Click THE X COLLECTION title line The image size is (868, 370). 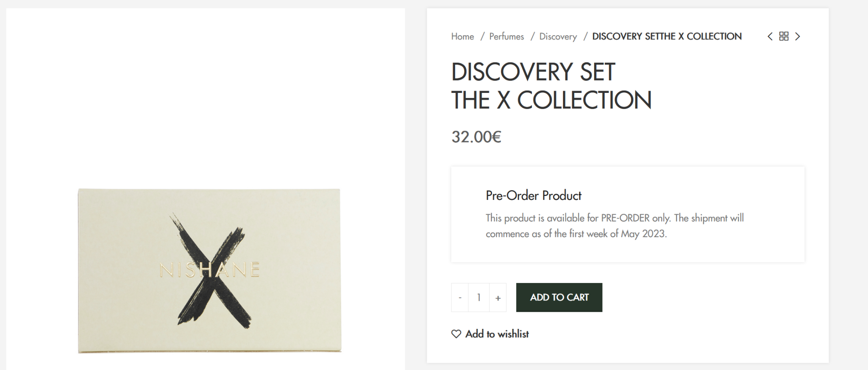pyautogui.click(x=551, y=101)
